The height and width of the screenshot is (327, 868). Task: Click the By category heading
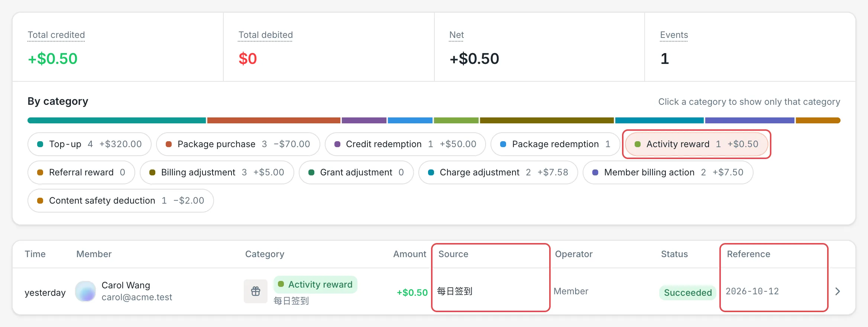58,101
